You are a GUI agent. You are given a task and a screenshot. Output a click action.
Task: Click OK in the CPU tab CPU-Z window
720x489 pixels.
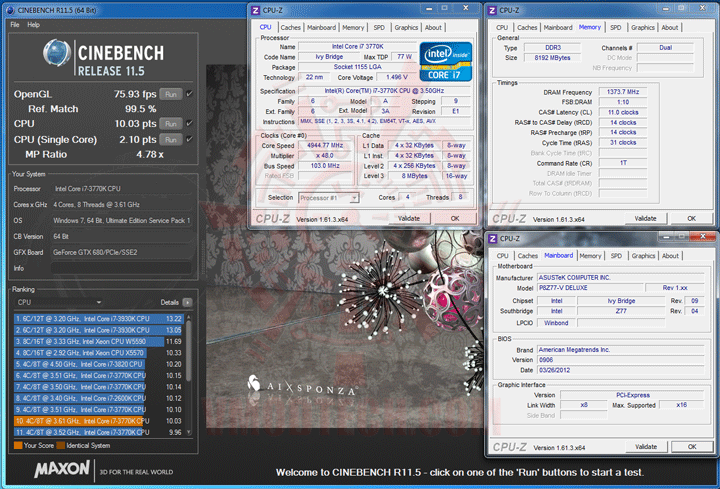coord(455,219)
